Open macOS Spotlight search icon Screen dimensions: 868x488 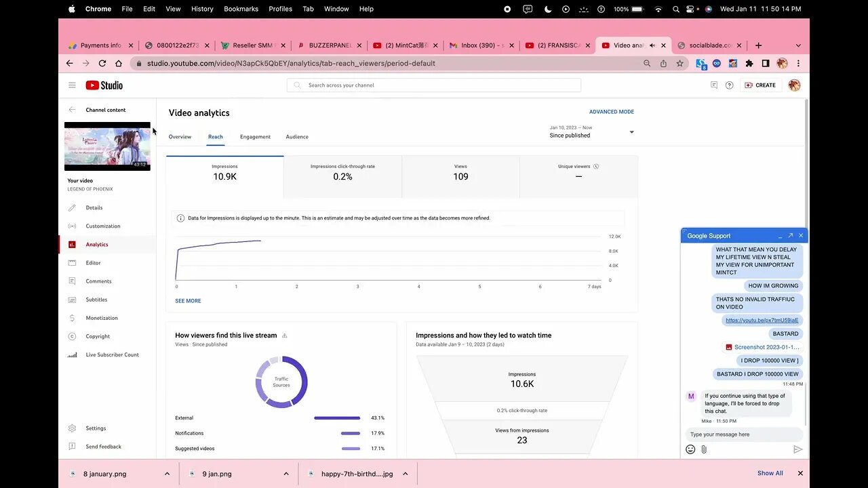[x=675, y=9]
